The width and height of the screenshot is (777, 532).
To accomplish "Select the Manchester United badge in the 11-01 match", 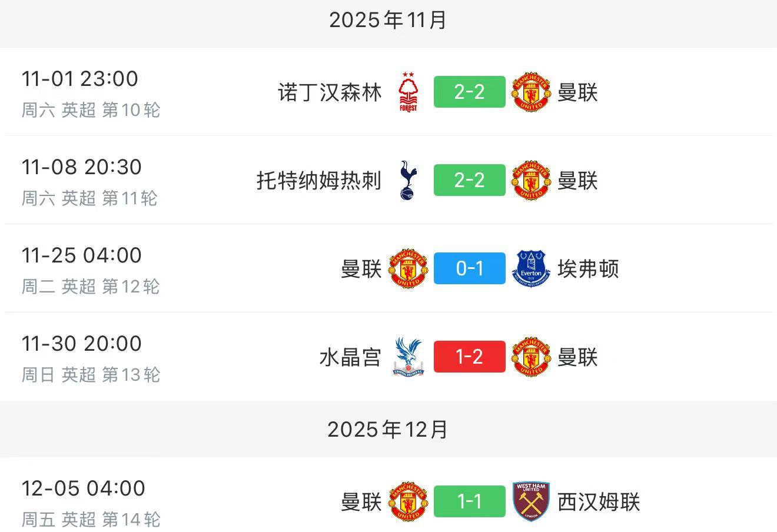I will tap(531, 92).
